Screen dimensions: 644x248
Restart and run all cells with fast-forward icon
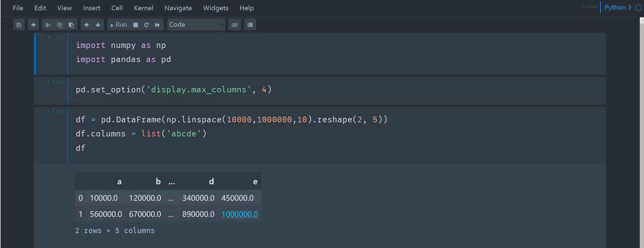[157, 24]
